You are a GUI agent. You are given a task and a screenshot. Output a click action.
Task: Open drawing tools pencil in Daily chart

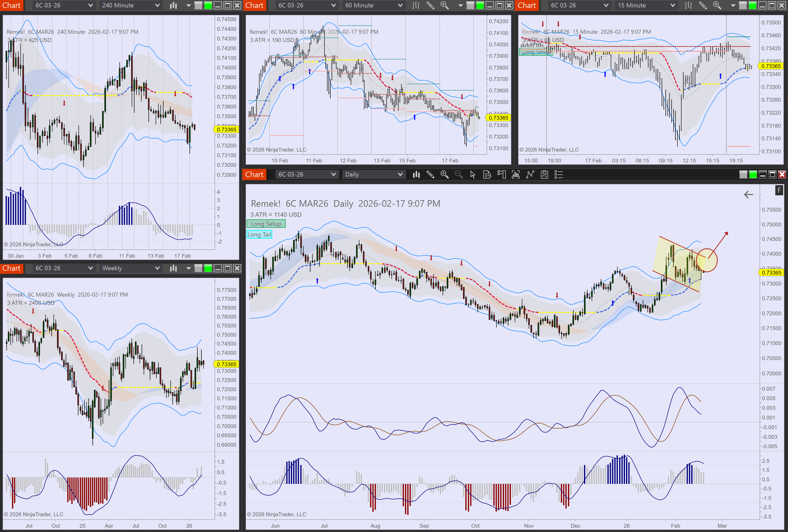[430, 175]
